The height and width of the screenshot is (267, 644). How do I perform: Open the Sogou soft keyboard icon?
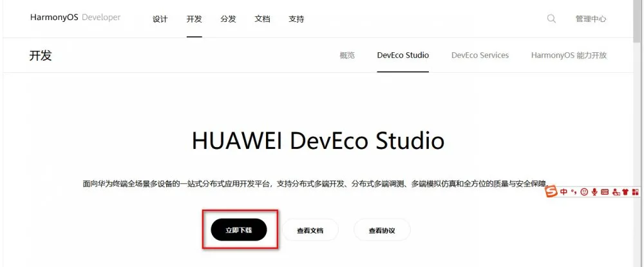click(x=605, y=192)
